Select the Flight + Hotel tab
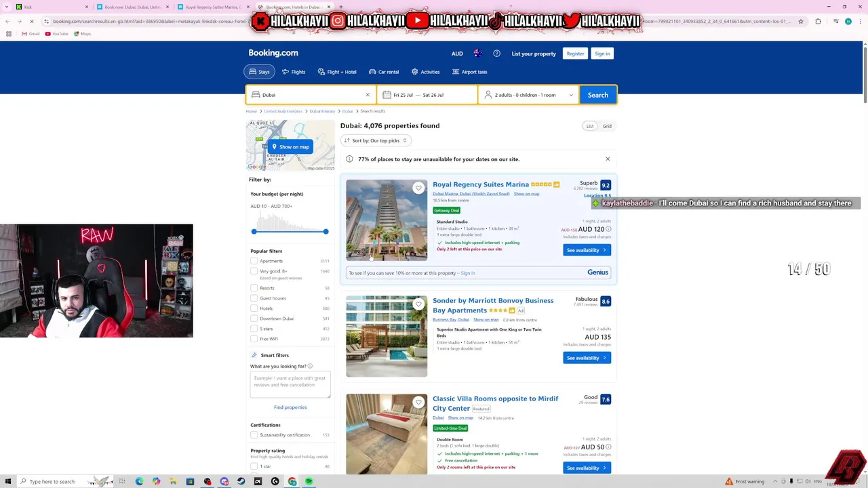The image size is (868, 488). click(x=337, y=72)
